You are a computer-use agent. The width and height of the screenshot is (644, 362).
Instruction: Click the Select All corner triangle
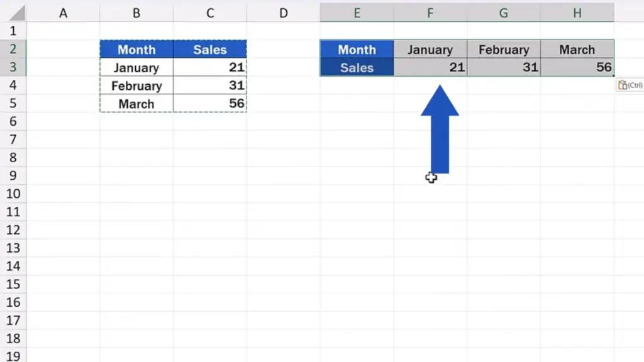17,13
